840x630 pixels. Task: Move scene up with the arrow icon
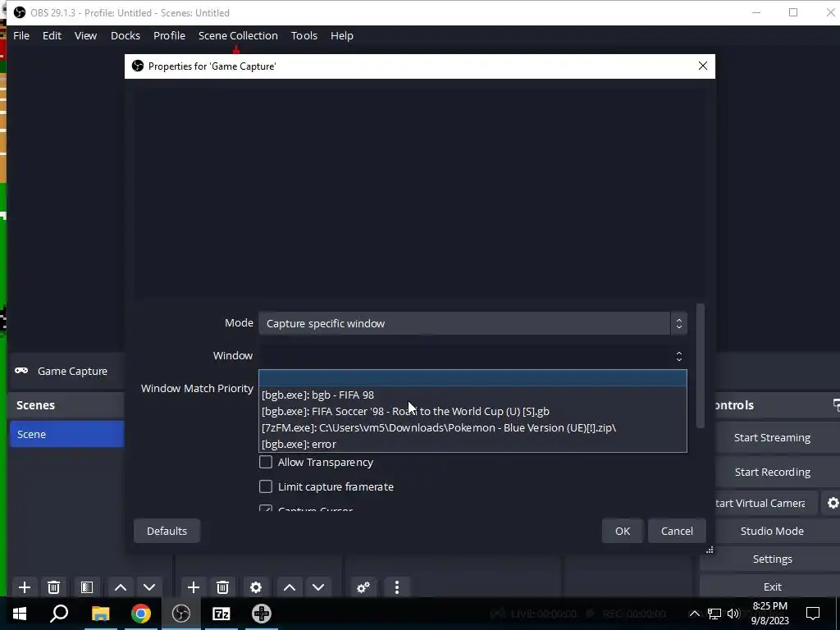(x=121, y=587)
